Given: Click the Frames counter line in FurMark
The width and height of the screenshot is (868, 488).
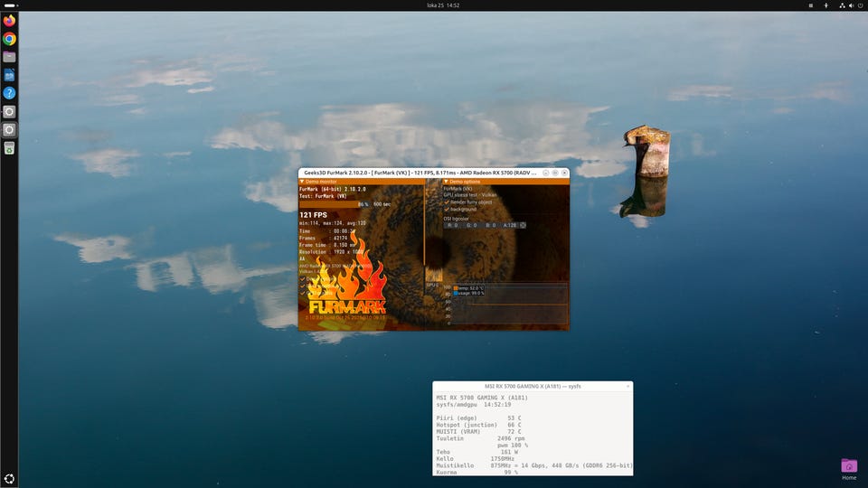Looking at the screenshot, I should (x=324, y=238).
